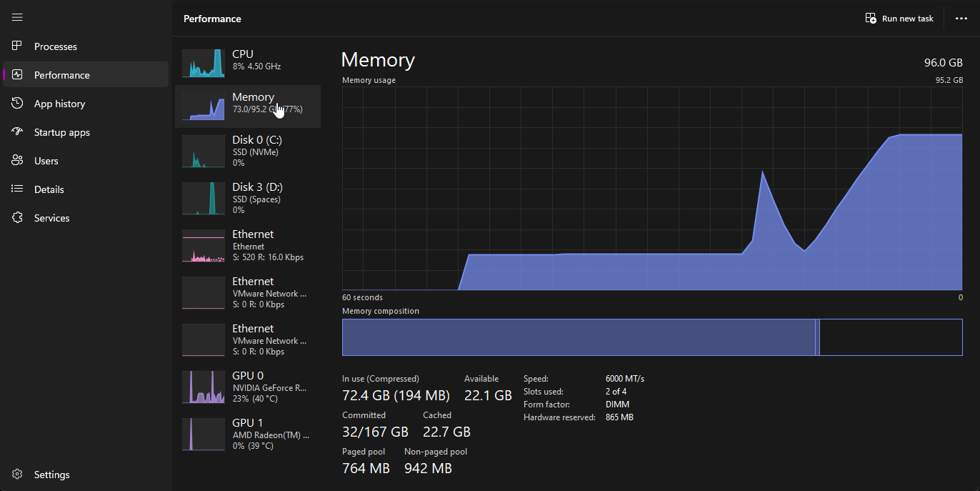Select the Disk 3 (D:) SSD (Spaces) entry
Screen dimensions: 980x491
click(248, 199)
